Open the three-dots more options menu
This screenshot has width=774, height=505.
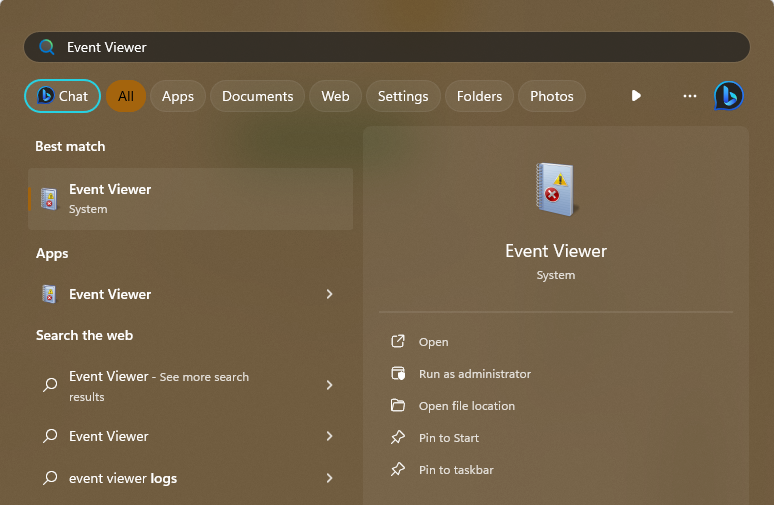coord(689,96)
